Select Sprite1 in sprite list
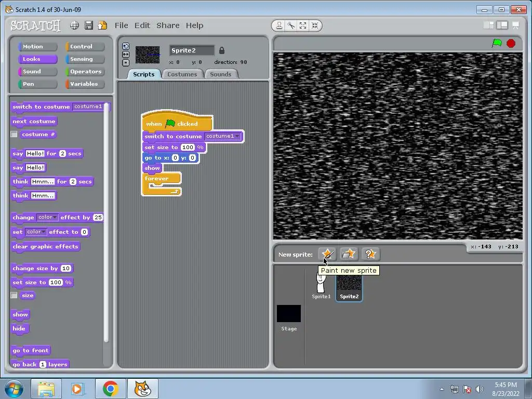 point(321,287)
